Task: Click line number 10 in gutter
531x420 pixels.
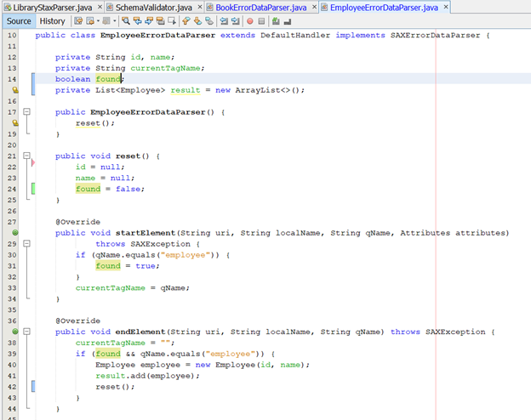Action: [12, 35]
